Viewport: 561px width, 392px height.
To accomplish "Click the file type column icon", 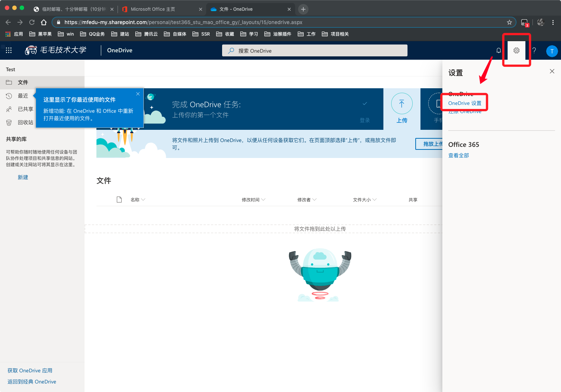I will tap(119, 200).
